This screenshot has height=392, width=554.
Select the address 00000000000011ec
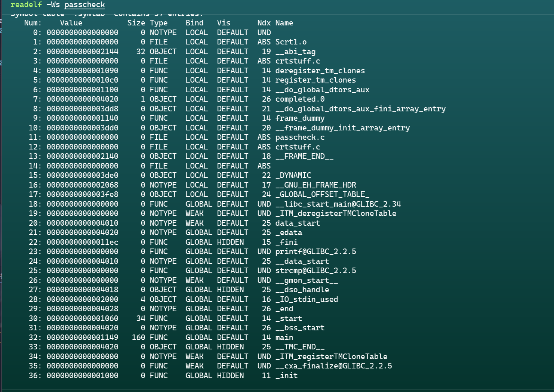point(82,243)
